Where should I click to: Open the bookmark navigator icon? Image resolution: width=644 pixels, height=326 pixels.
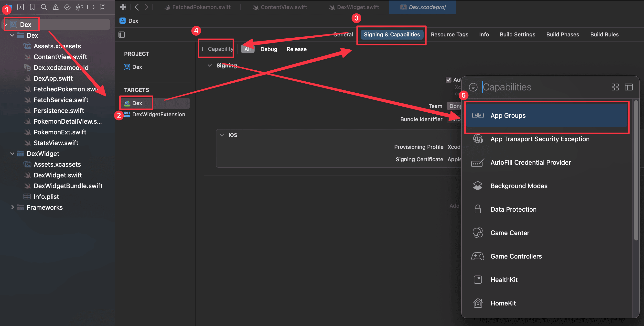(x=32, y=7)
